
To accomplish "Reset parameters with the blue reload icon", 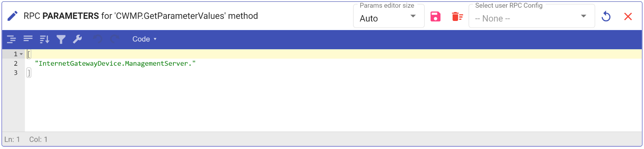I will pyautogui.click(x=606, y=16).
